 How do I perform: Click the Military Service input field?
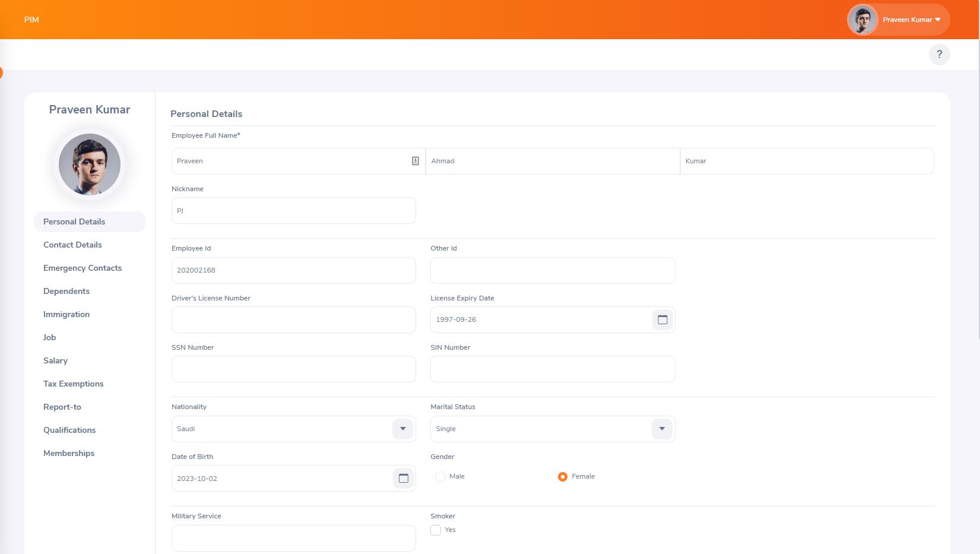click(x=293, y=537)
